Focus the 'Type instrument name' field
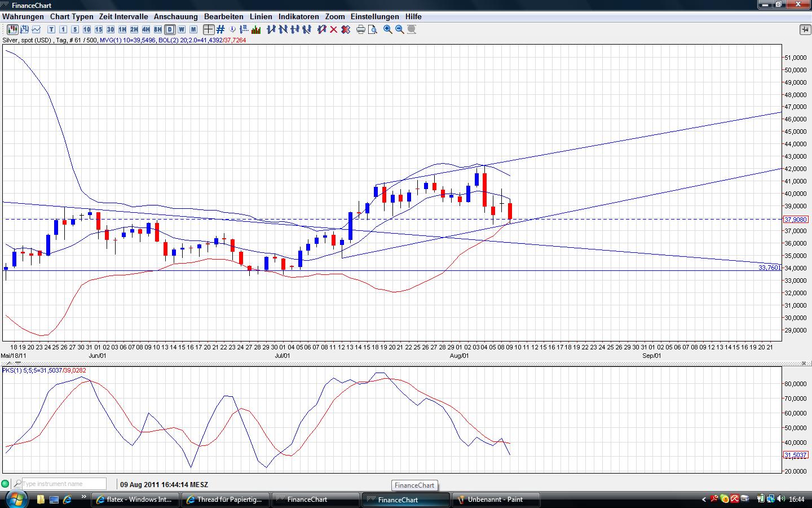This screenshot has height=508, width=812. tap(64, 484)
